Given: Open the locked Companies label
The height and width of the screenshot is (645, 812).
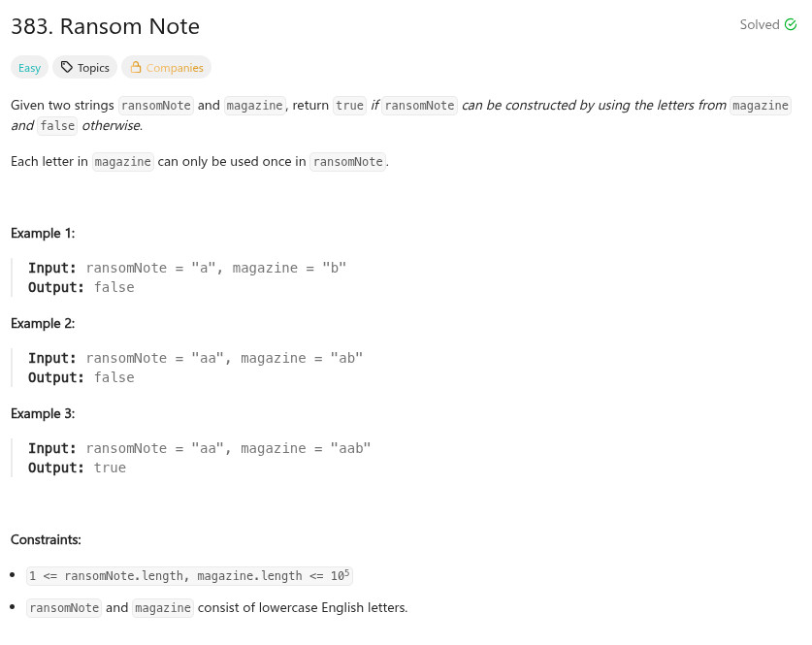Looking at the screenshot, I should 175,68.
